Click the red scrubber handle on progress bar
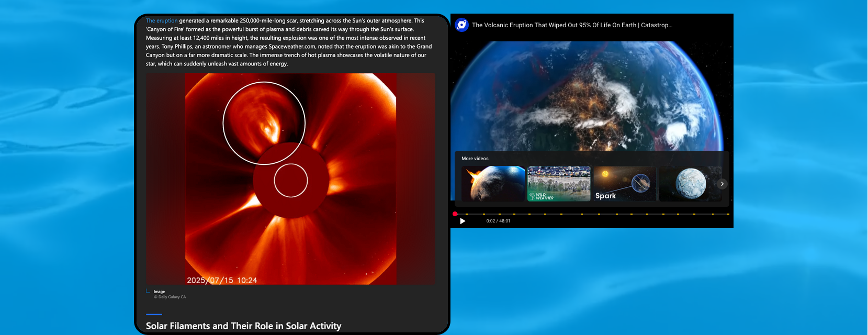The image size is (868, 335). pos(455,214)
